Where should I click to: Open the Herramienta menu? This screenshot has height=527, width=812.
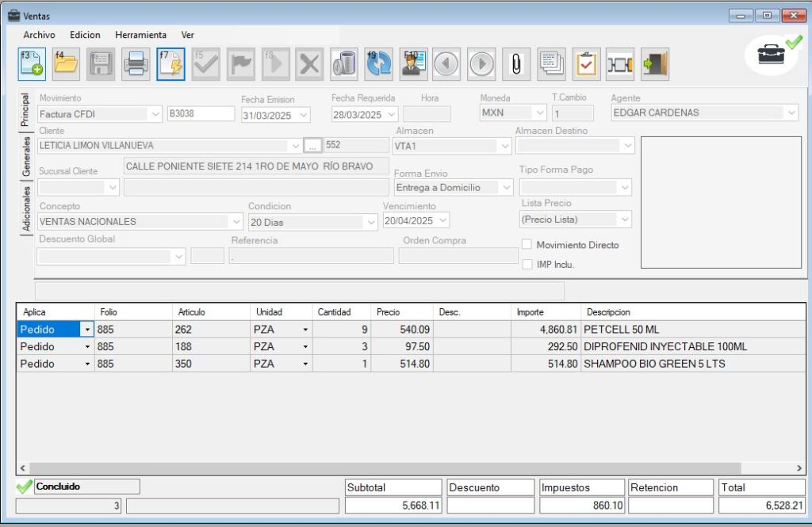pos(140,35)
